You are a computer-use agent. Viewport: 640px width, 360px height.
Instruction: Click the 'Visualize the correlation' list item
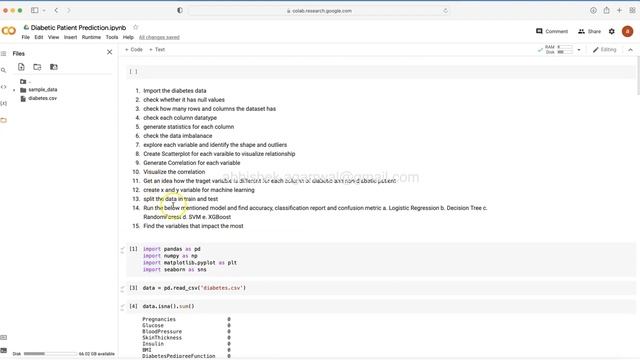(174, 172)
